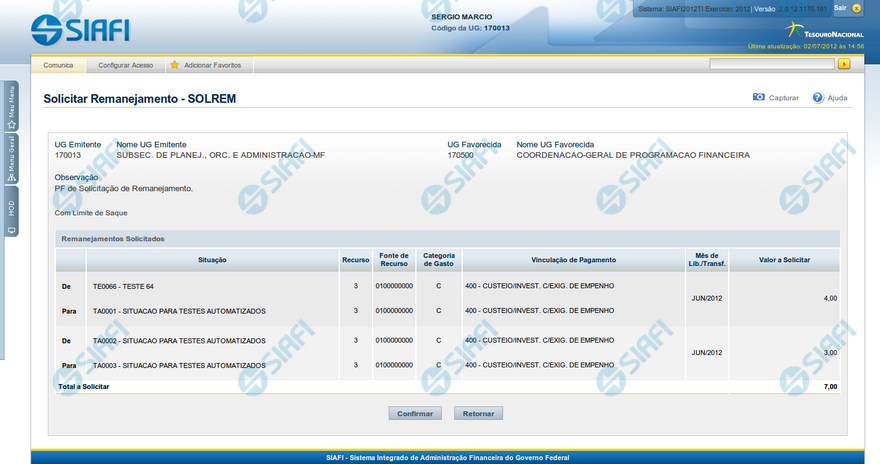Click the Retornar button
880x464 pixels.
[478, 413]
